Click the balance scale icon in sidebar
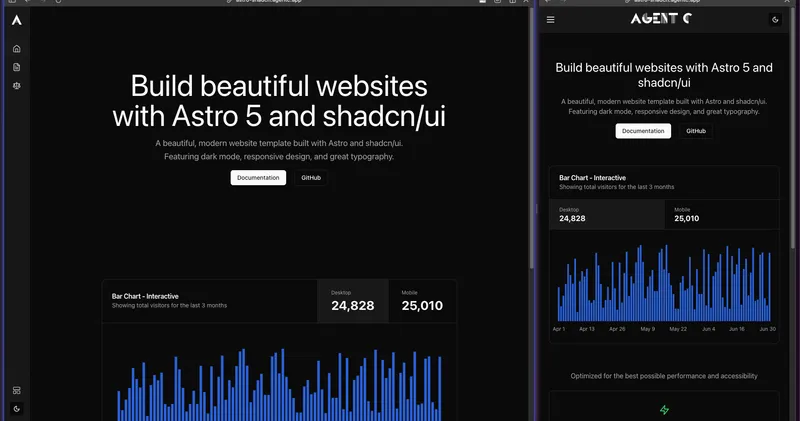The image size is (800, 421). [16, 86]
